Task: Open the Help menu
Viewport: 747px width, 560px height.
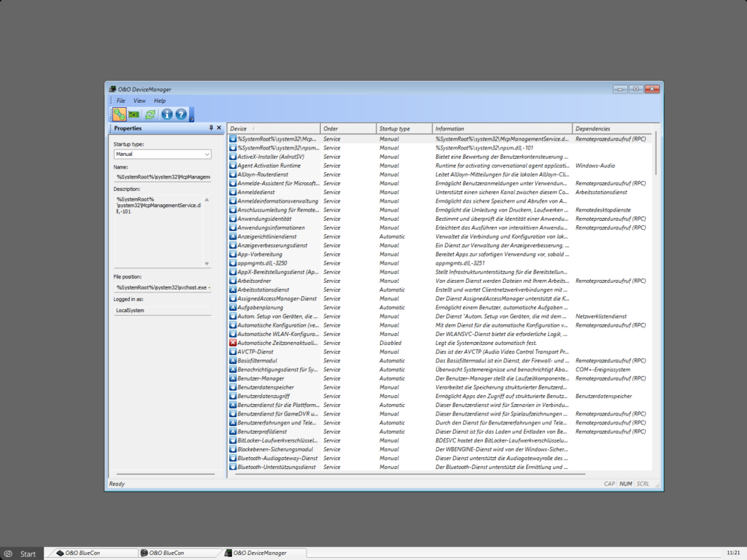Action: pos(160,101)
